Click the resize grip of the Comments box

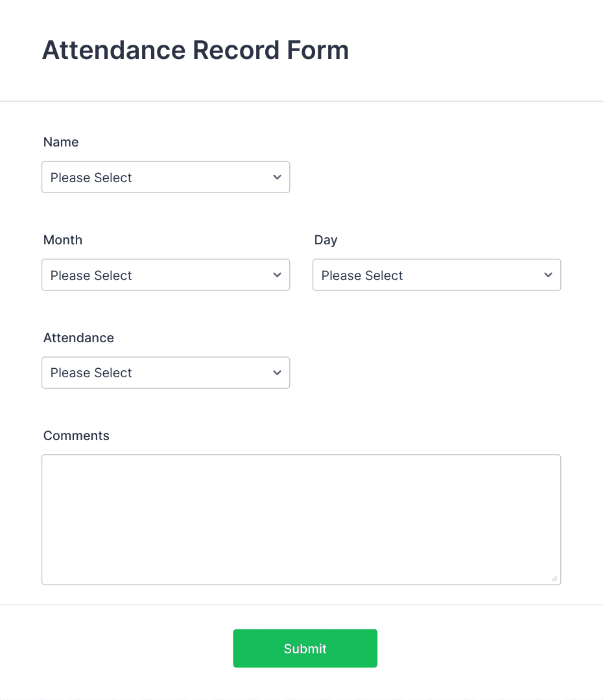554,578
